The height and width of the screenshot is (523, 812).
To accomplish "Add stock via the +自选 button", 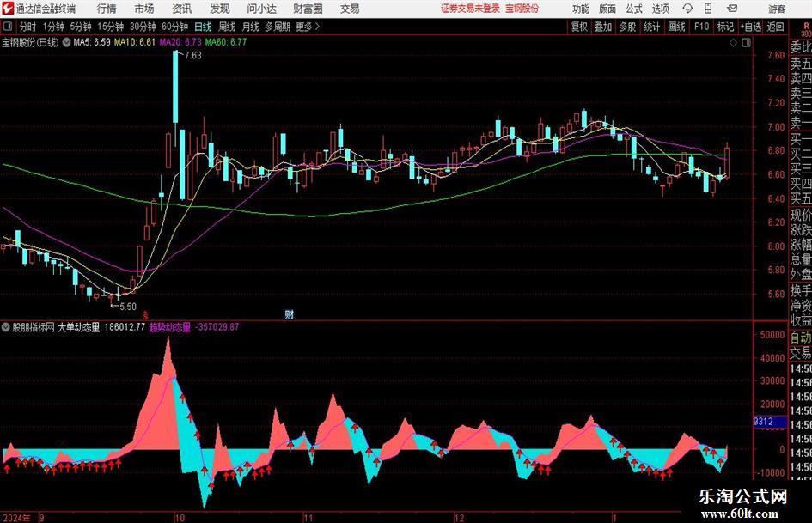I will pyautogui.click(x=750, y=27).
